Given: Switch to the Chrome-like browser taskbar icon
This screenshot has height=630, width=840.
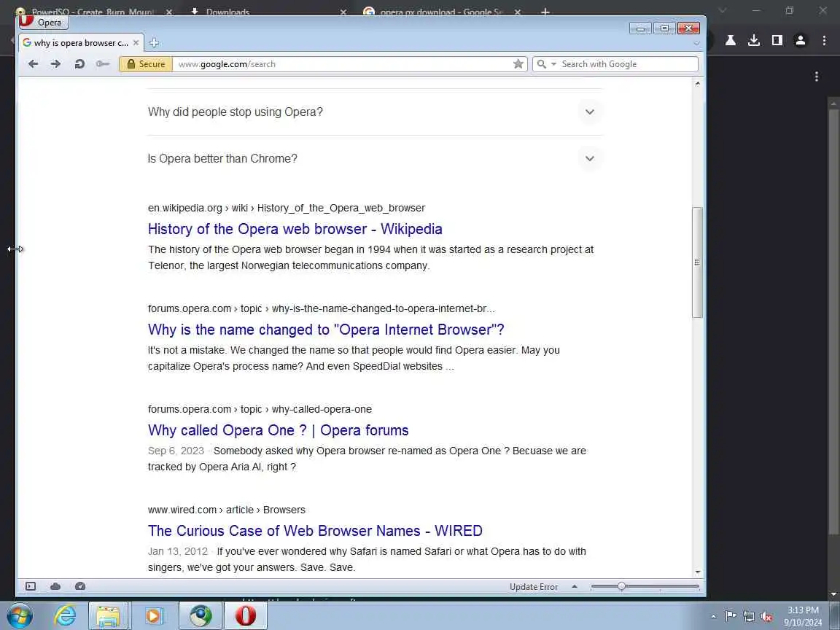Looking at the screenshot, I should [x=200, y=615].
